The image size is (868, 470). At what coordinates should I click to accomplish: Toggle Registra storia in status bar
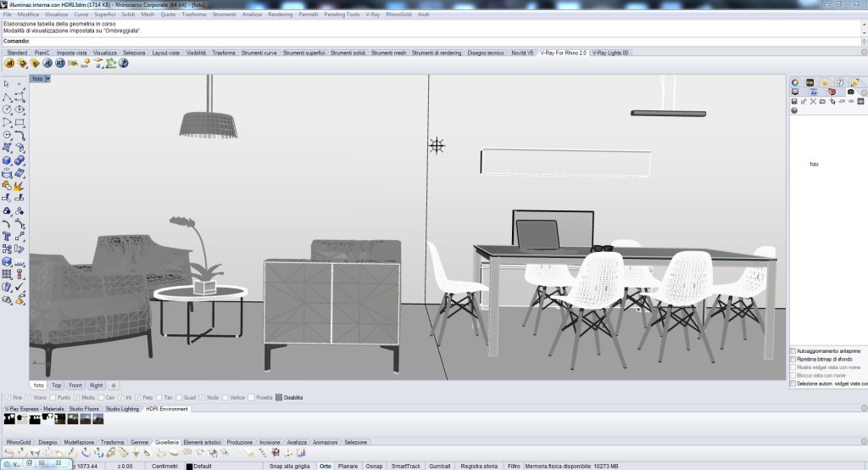(480, 466)
